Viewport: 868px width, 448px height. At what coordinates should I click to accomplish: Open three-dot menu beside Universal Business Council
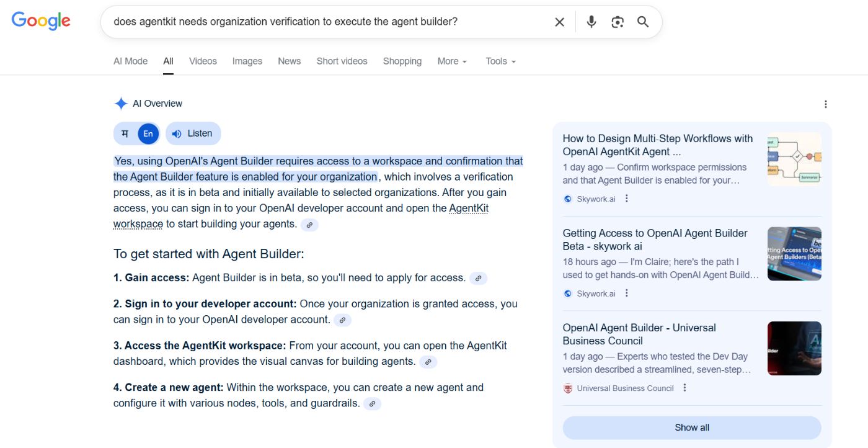(684, 388)
